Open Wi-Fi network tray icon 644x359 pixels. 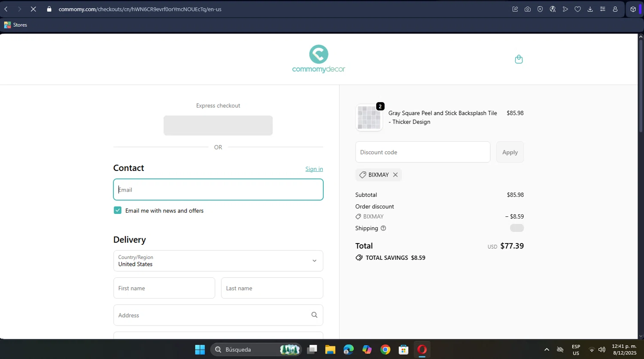(592, 350)
